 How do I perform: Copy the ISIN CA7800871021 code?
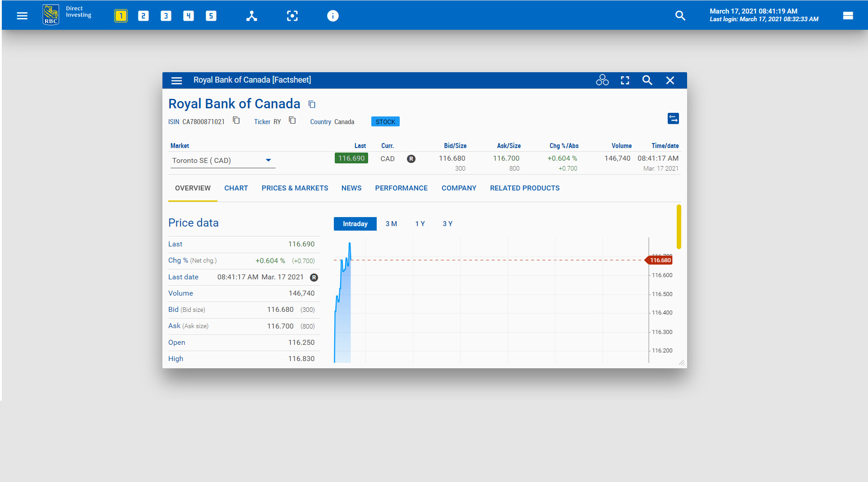(236, 120)
